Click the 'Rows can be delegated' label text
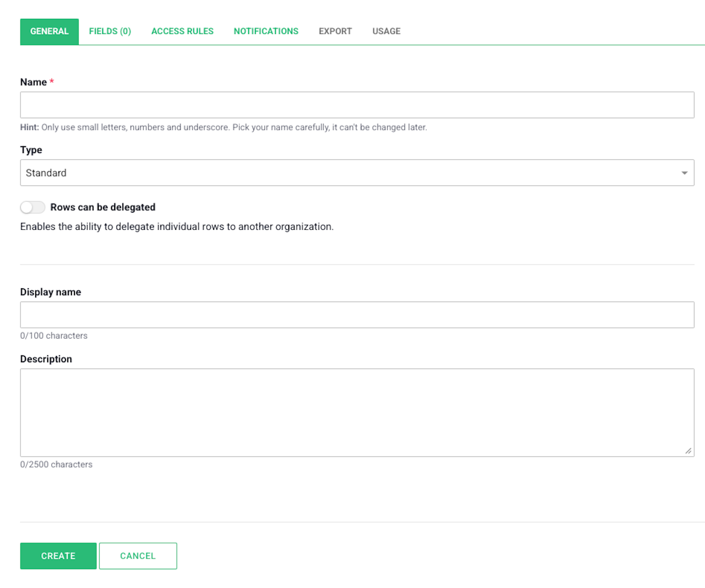 (103, 207)
